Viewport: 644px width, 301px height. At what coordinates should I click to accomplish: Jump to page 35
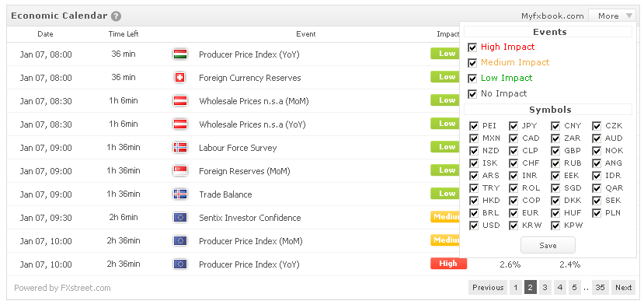click(x=600, y=288)
